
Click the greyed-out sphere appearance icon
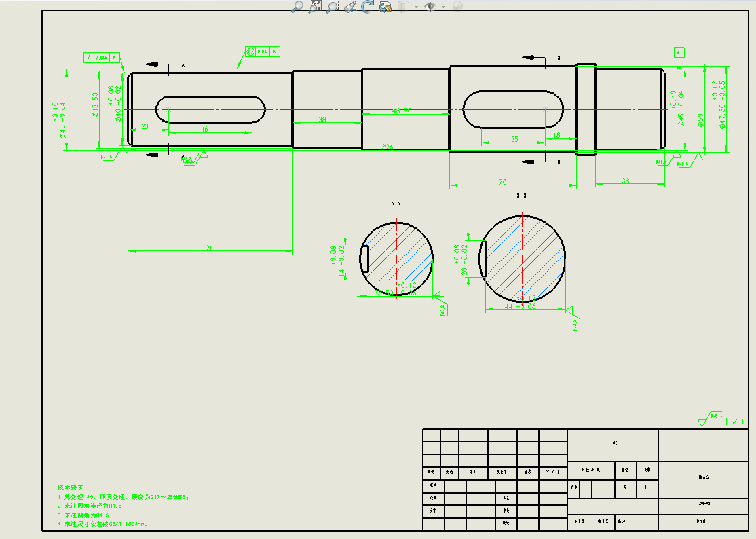[457, 6]
